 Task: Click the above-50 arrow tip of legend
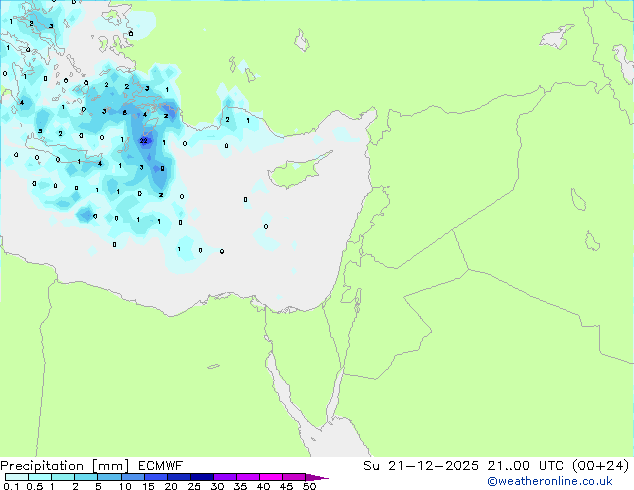pos(317,477)
